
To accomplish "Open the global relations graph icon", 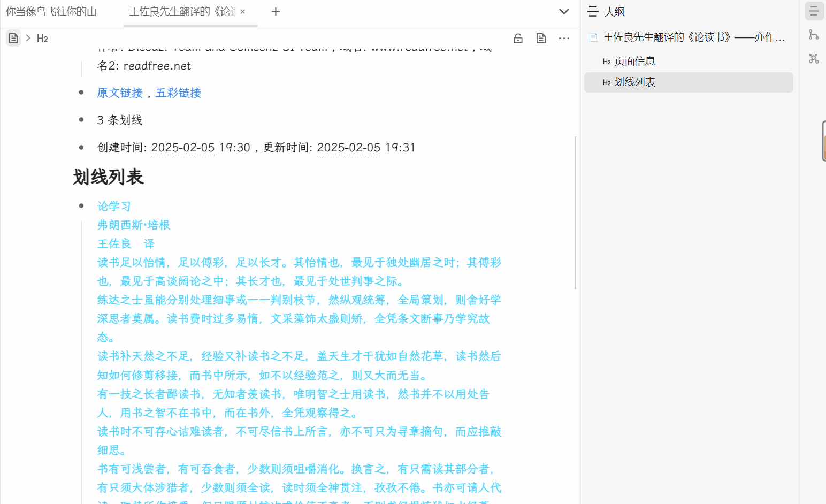I will coord(814,59).
